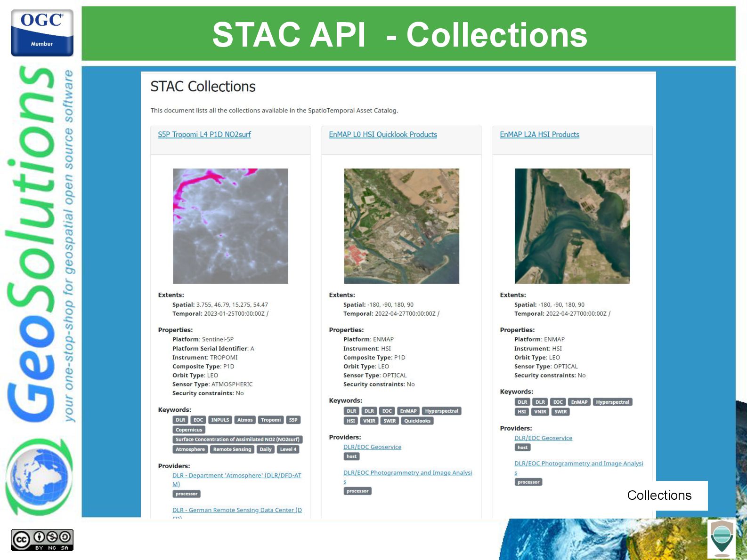Follow the DLR - German Remote Sensing Data Center link
The width and height of the screenshot is (747, 560).
(x=237, y=510)
